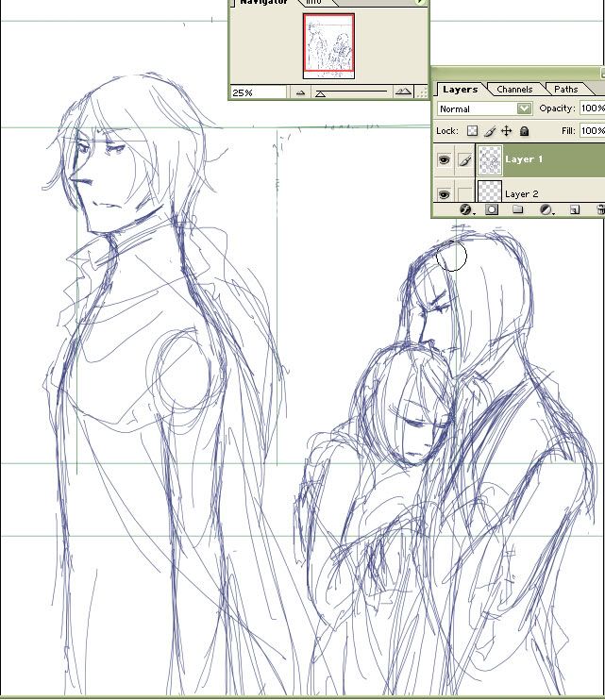Click the Navigator zoom out button
The image size is (605, 700).
pos(300,92)
